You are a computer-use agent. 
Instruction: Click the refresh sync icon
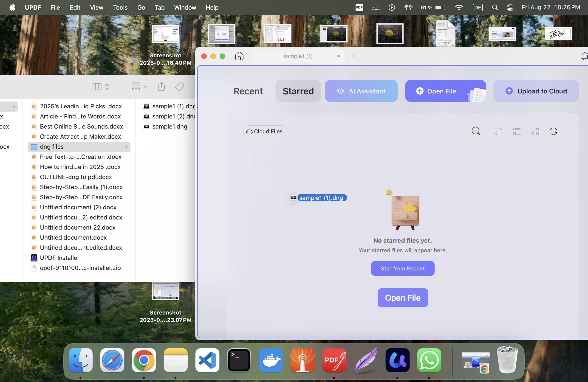pyautogui.click(x=553, y=131)
